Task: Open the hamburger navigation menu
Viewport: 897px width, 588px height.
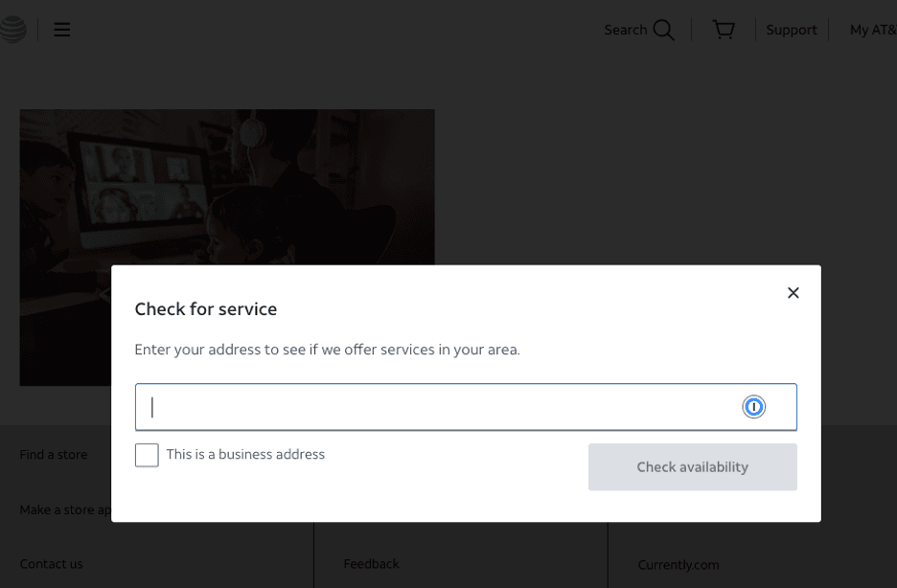Action: [x=61, y=29]
